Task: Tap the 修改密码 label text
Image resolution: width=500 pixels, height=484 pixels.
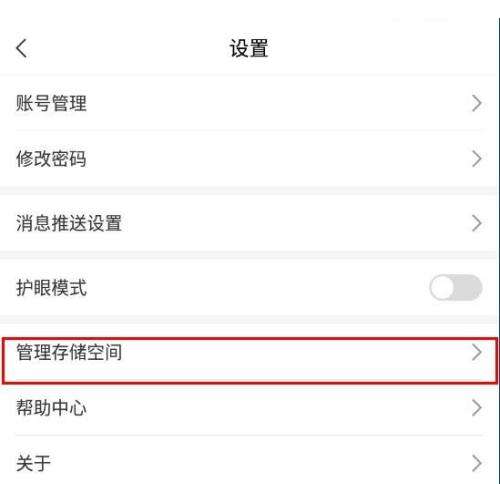Action: (51, 159)
